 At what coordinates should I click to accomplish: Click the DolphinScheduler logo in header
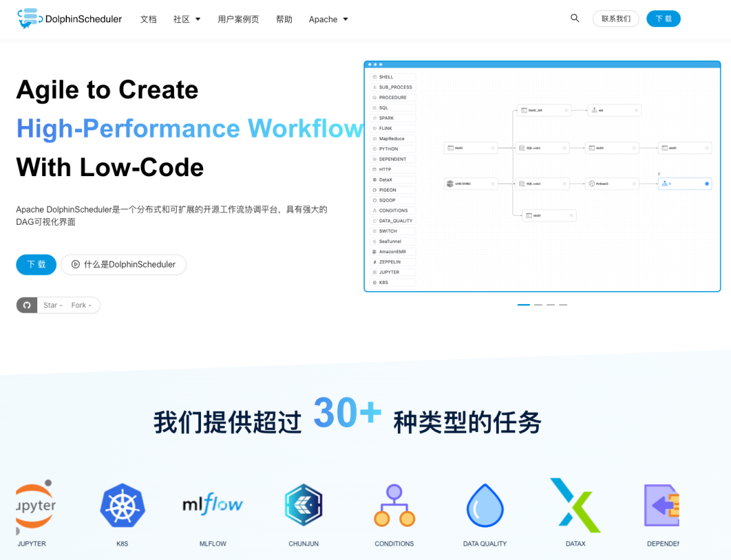click(68, 18)
